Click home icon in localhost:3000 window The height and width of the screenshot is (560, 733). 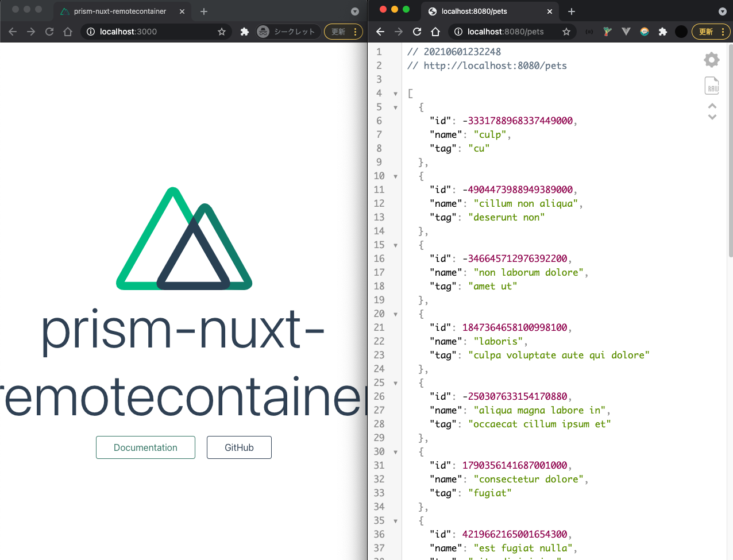coord(68,32)
